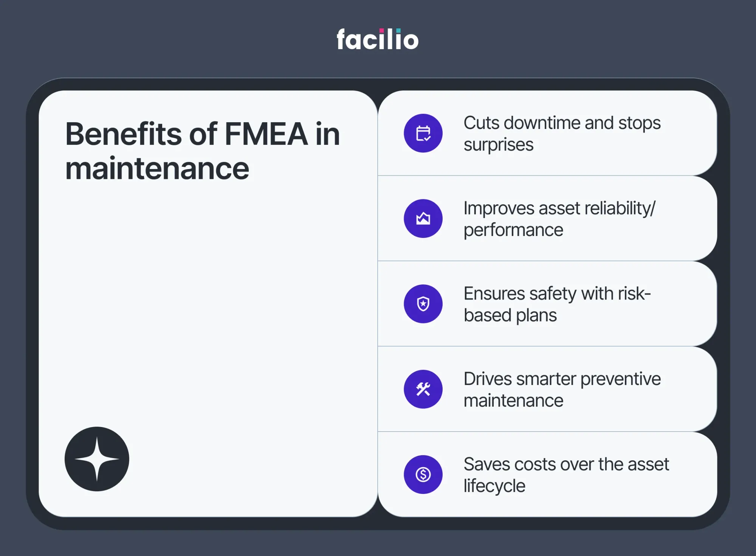756x556 pixels.
Task: Select "Cuts downtime and stops surprises" text
Action: [562, 134]
